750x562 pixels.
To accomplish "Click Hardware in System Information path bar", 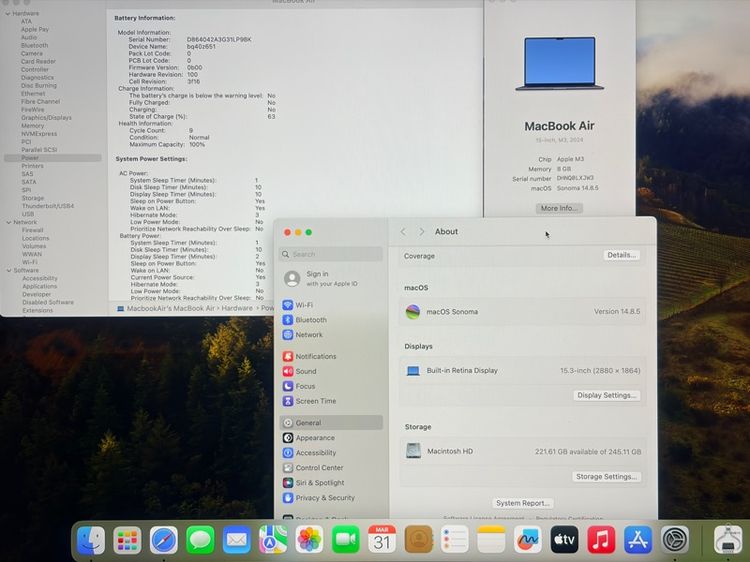I will click(x=237, y=308).
